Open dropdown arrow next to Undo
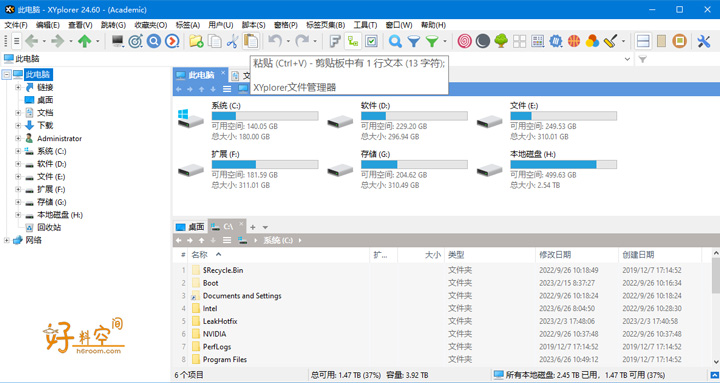The height and width of the screenshot is (383, 720). pyautogui.click(x=288, y=41)
